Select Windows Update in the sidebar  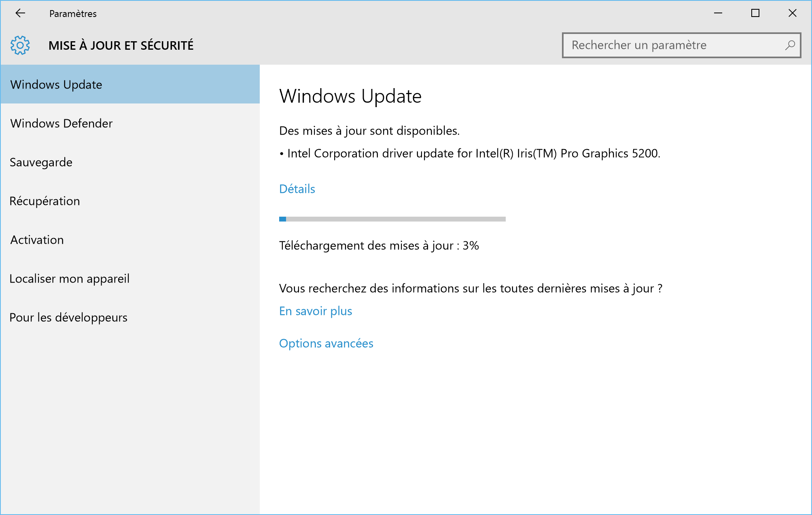(130, 84)
